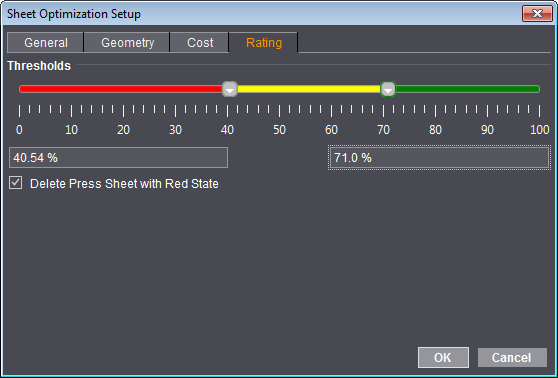558x378 pixels.
Task: Focus the 71.0 % threshold field
Action: 439,157
